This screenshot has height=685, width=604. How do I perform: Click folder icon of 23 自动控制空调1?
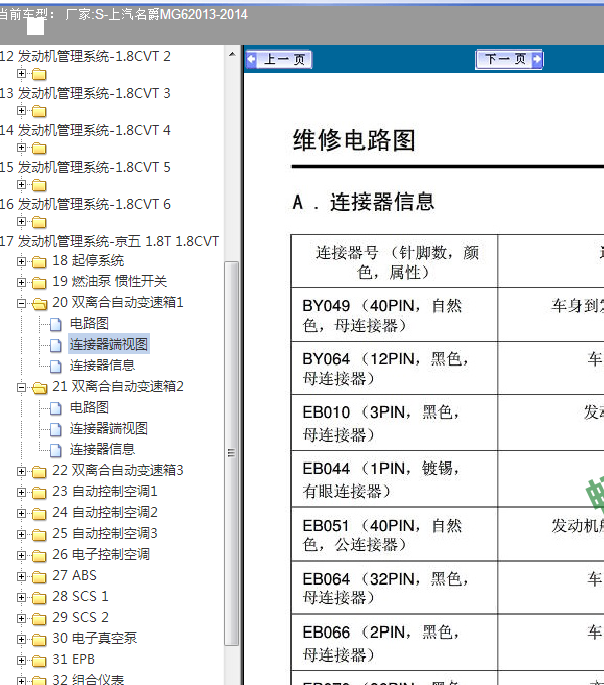click(39, 493)
